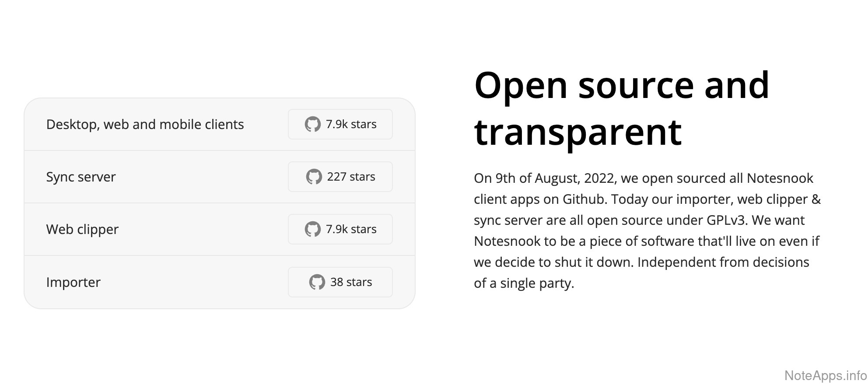Click the word "Github" in the paragraph
This screenshot has height=384, width=868.
pos(584,199)
